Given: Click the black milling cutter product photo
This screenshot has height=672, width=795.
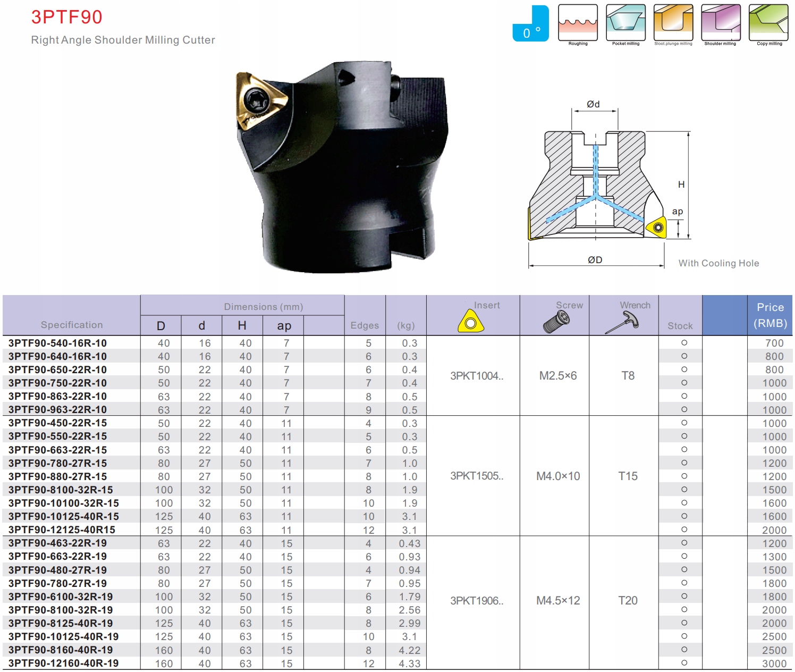Looking at the screenshot, I should pos(341,167).
